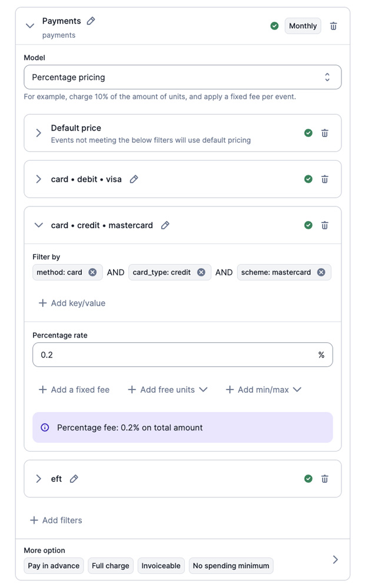Open the Add min/max dropdown

pyautogui.click(x=264, y=389)
